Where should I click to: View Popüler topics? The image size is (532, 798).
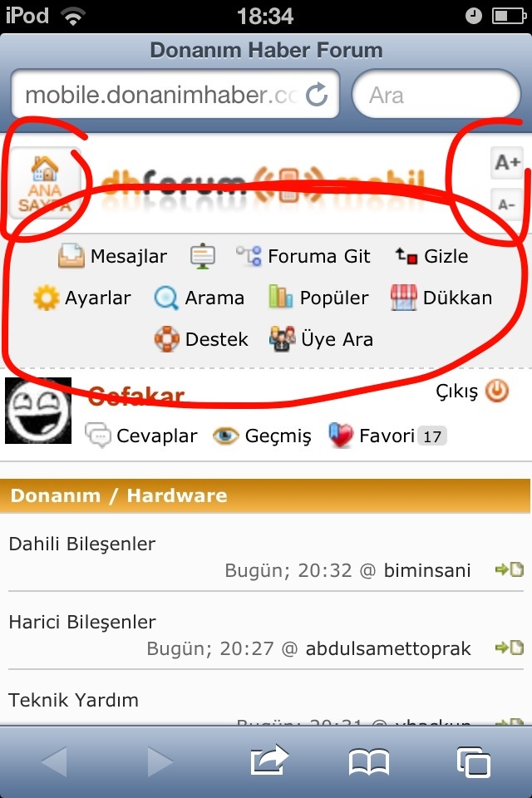click(x=318, y=298)
